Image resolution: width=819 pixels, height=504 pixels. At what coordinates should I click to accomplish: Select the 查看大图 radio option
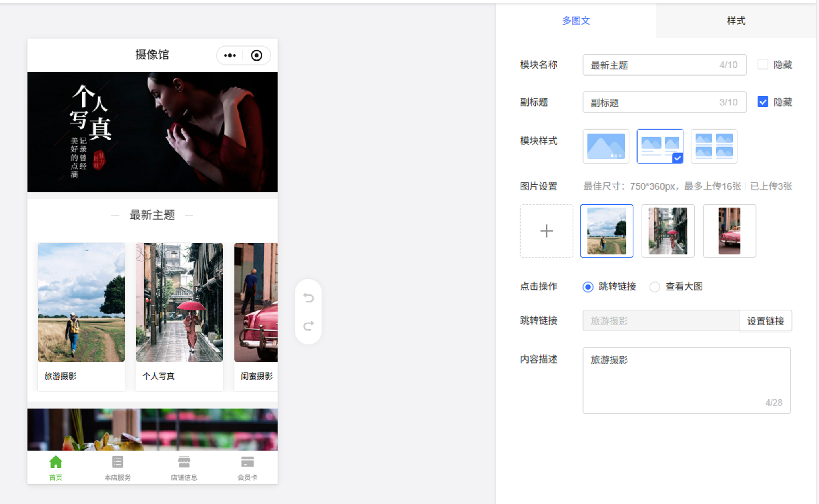(x=654, y=287)
